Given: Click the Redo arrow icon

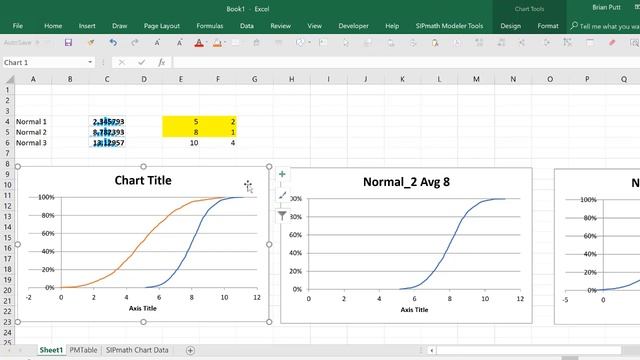Looking at the screenshot, I should coord(135,42).
